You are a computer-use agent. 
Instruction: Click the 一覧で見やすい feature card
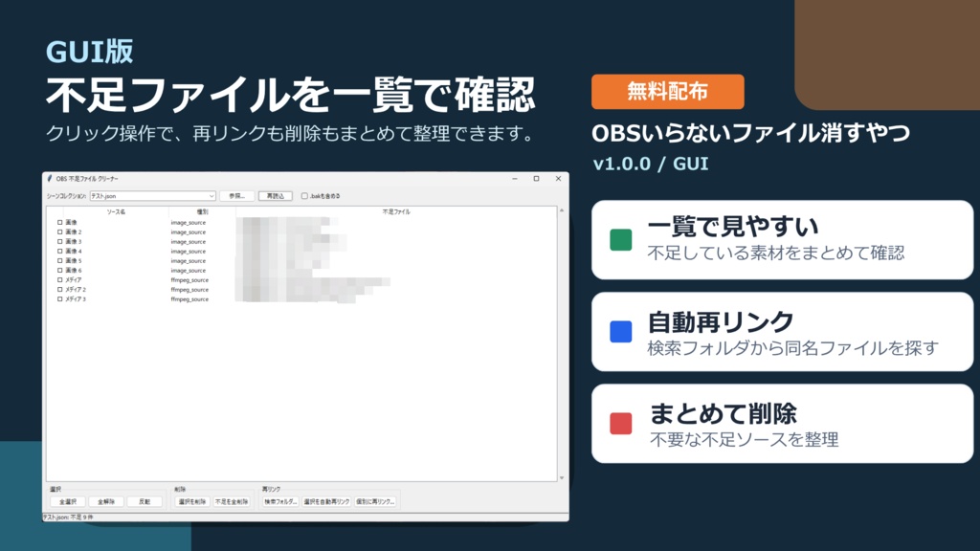click(x=782, y=240)
